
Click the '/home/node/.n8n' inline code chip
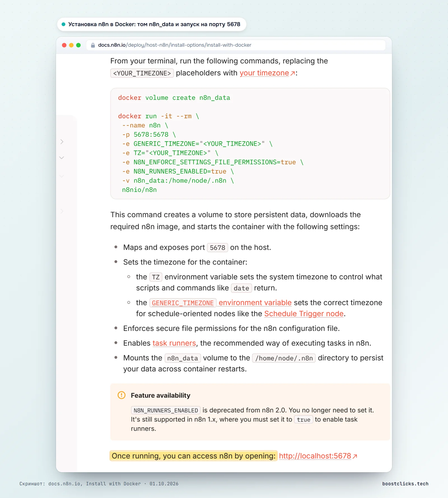[x=284, y=358]
